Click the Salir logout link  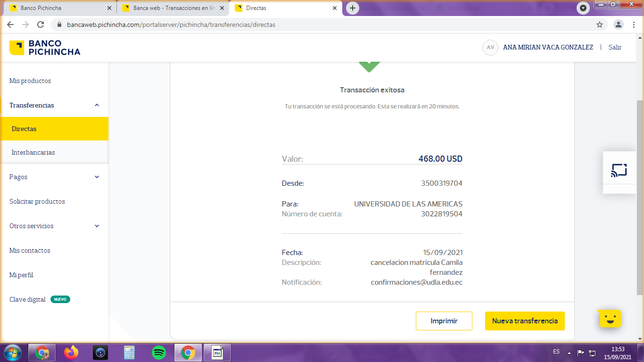click(615, 47)
